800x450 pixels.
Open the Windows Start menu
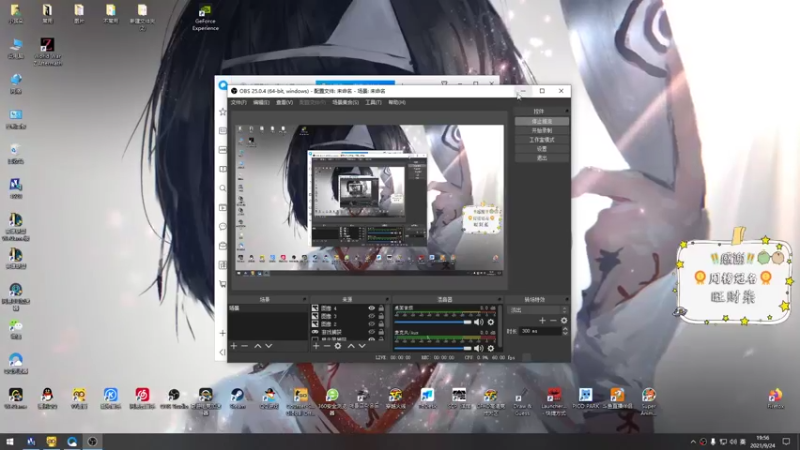(x=10, y=441)
